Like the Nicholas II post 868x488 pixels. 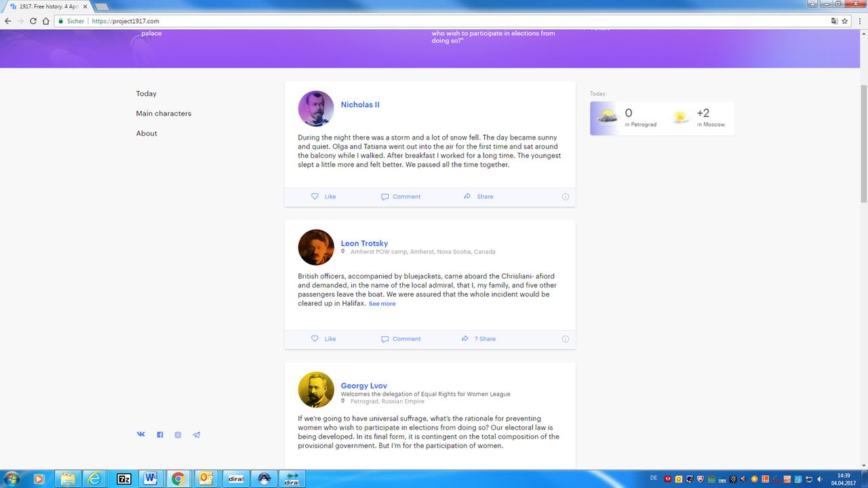point(323,197)
